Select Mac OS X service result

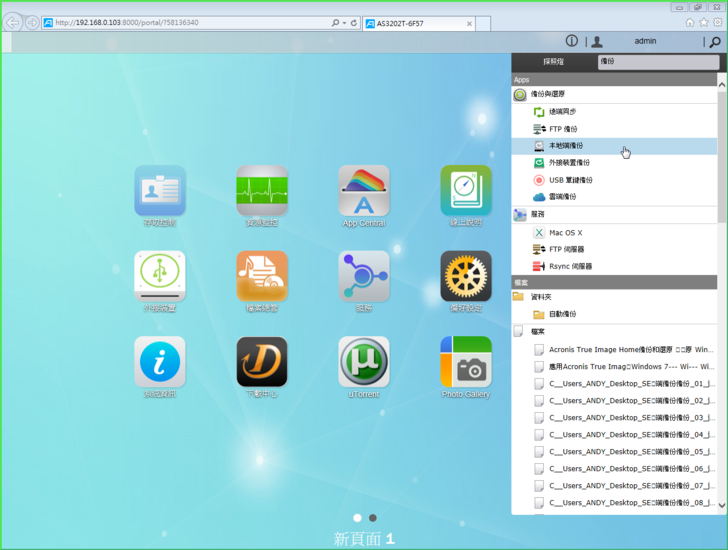click(565, 232)
